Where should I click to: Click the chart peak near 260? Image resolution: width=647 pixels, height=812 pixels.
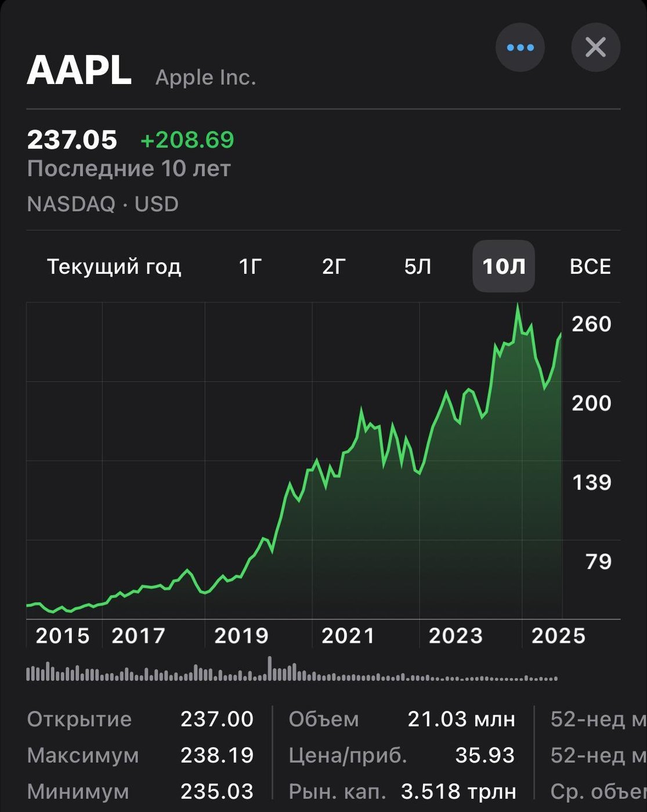pos(518,306)
